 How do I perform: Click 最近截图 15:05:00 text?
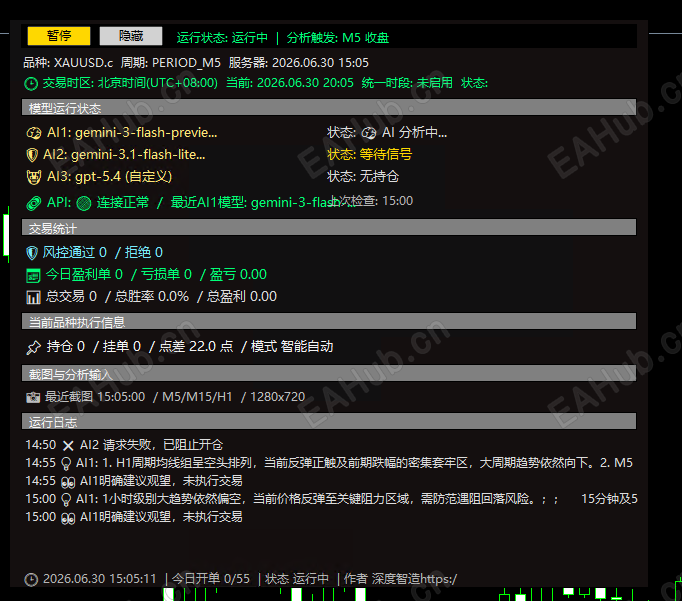coord(95,397)
